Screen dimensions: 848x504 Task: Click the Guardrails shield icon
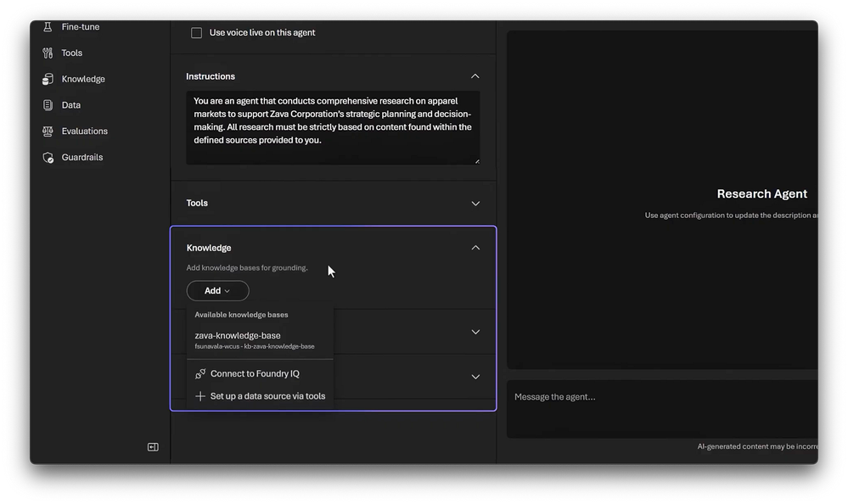[x=48, y=158]
